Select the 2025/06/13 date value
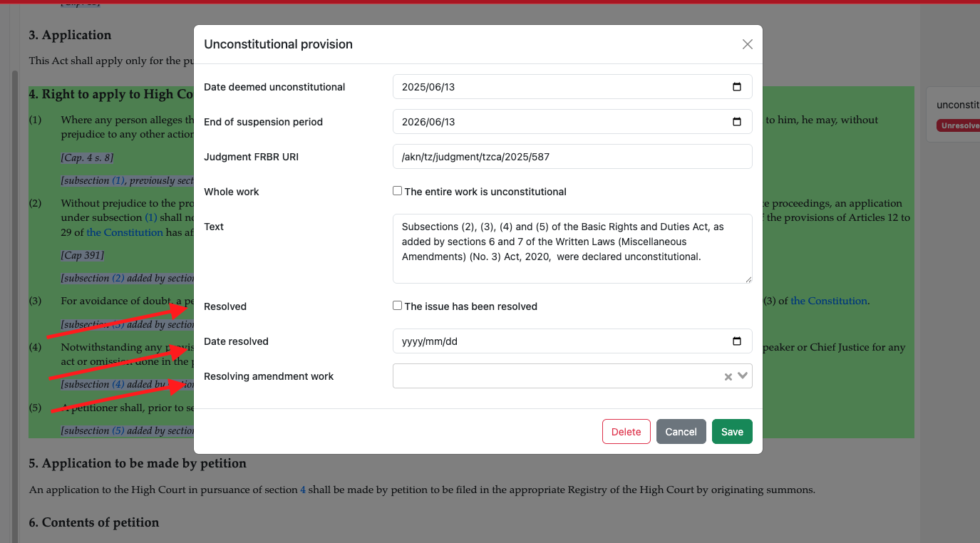The height and width of the screenshot is (543, 980). (x=428, y=87)
